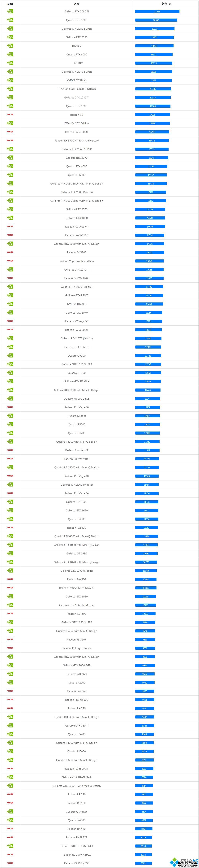Open the TITAN V CEO Edition entry
The height and width of the screenshot is (868, 199).
coord(77,123)
